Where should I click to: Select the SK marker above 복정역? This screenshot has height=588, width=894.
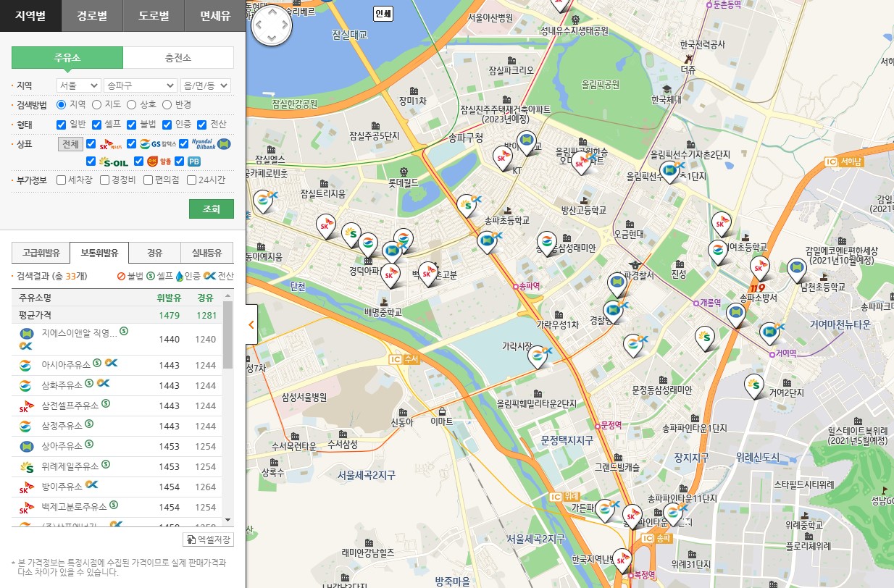tap(622, 560)
